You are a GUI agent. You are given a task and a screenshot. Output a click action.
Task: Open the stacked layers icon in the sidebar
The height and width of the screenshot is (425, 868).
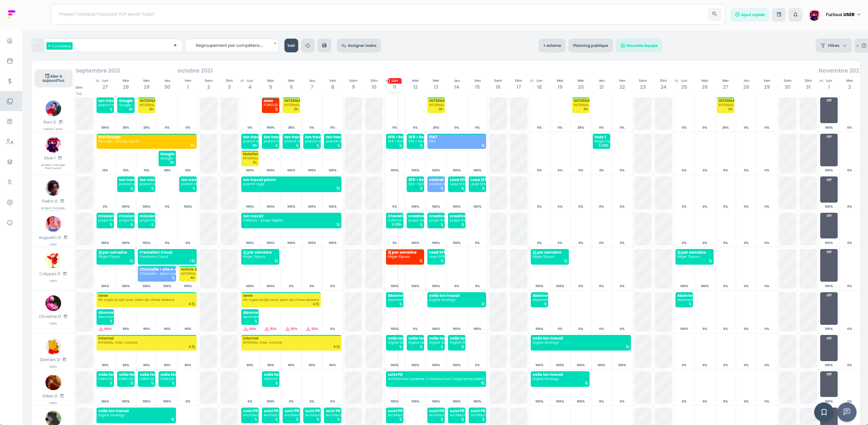[x=10, y=162]
